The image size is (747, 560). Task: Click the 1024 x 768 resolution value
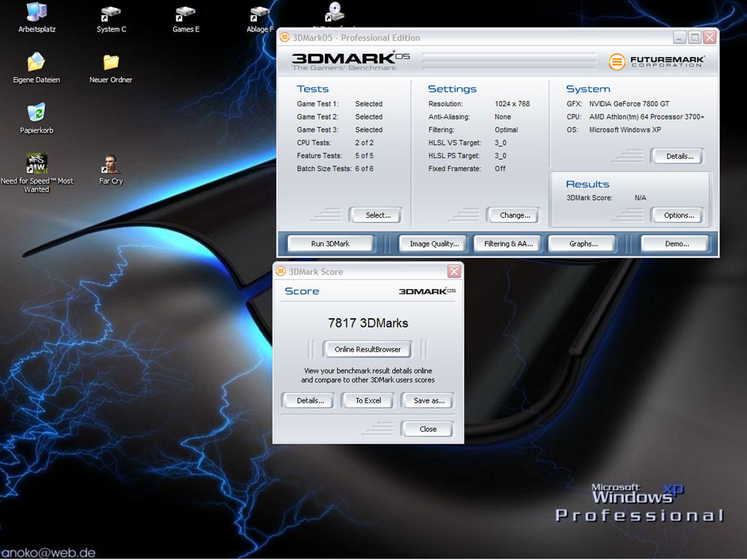(512, 104)
